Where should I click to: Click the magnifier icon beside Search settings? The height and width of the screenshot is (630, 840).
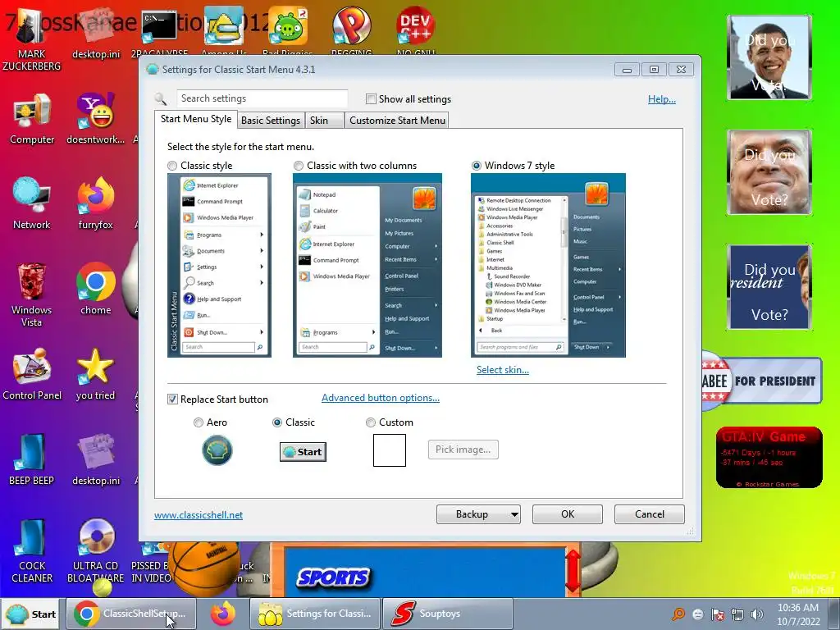tap(160, 98)
